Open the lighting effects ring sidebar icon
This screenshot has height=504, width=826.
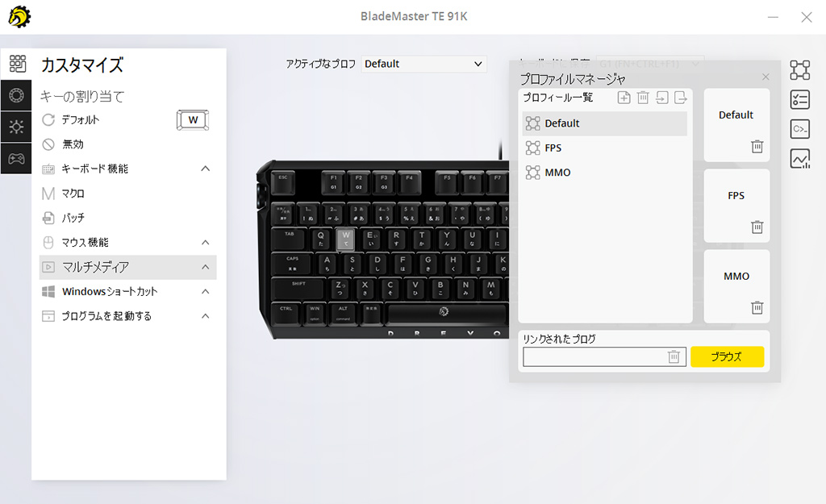(16, 95)
